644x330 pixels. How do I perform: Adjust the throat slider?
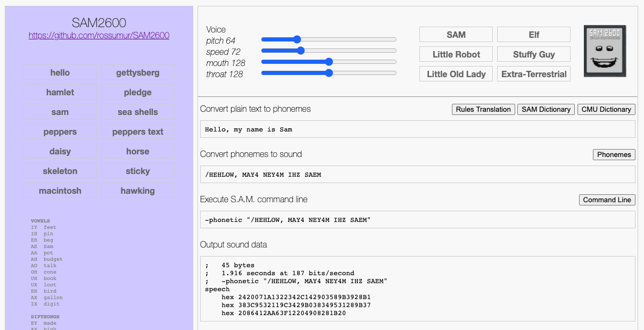click(329, 73)
